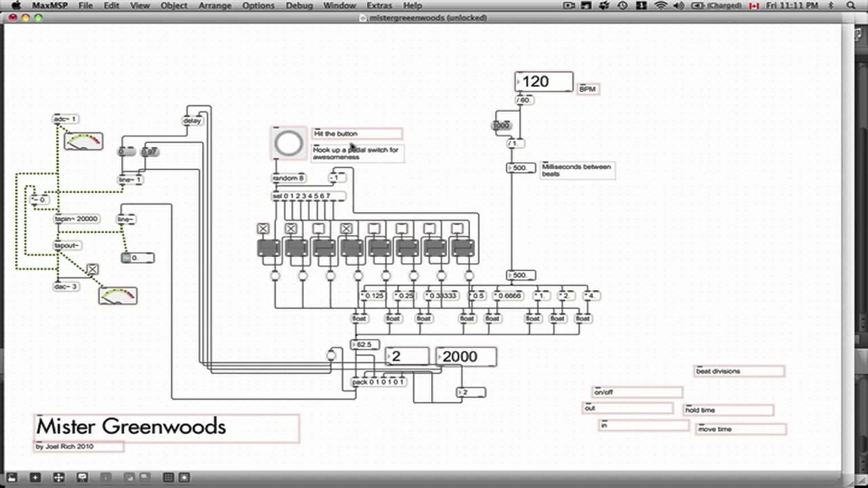Toggle the empty box above fifth gswitch
The height and width of the screenshot is (488, 868).
pos(374,228)
